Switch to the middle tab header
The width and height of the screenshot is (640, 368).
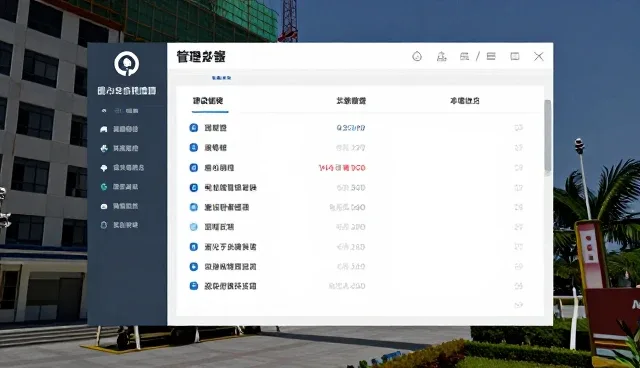pos(351,101)
